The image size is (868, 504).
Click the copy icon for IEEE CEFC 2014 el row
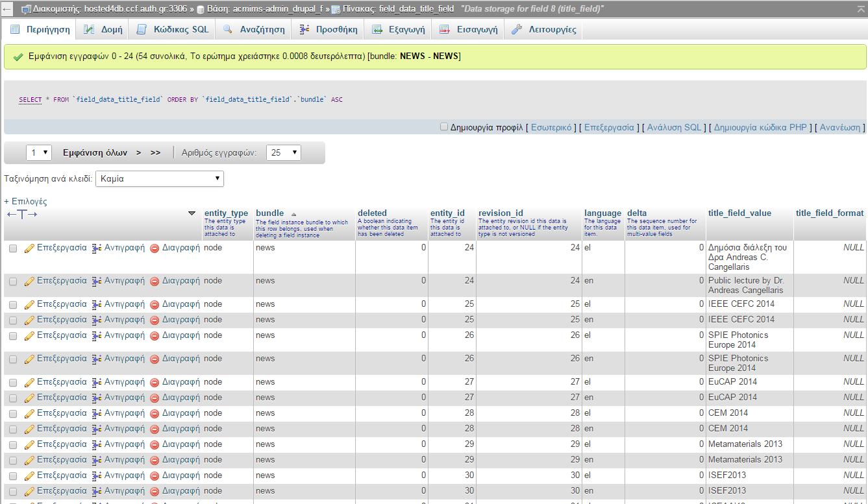coord(97,305)
